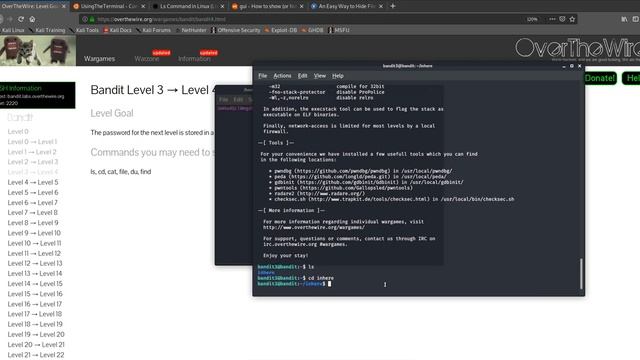Open terminal File menu
This screenshot has height=360, width=640.
(x=262, y=76)
